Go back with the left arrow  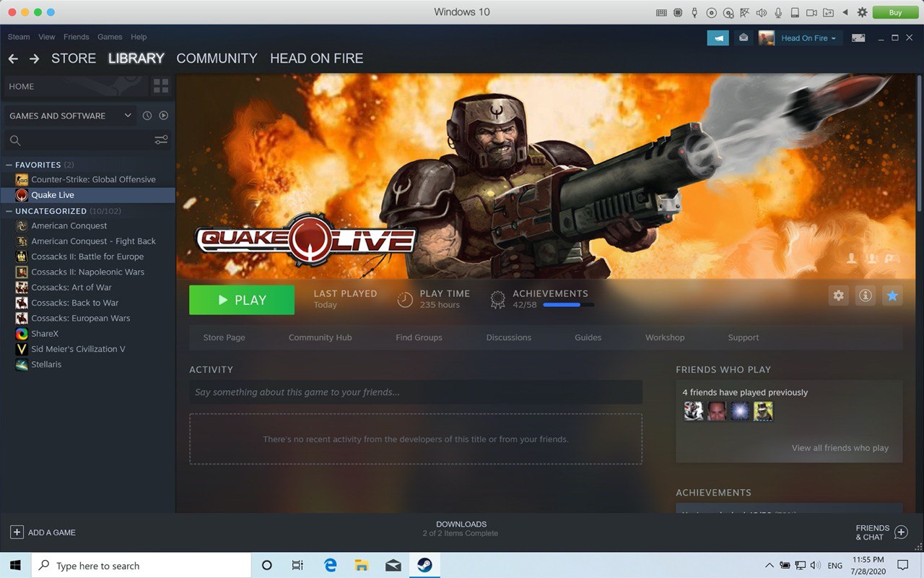pyautogui.click(x=13, y=59)
